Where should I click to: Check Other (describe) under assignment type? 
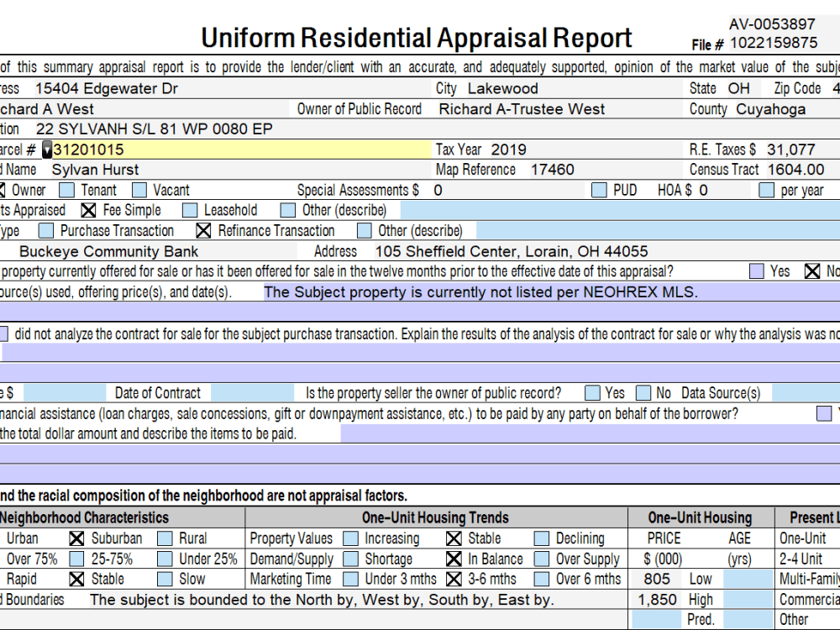coord(365,231)
